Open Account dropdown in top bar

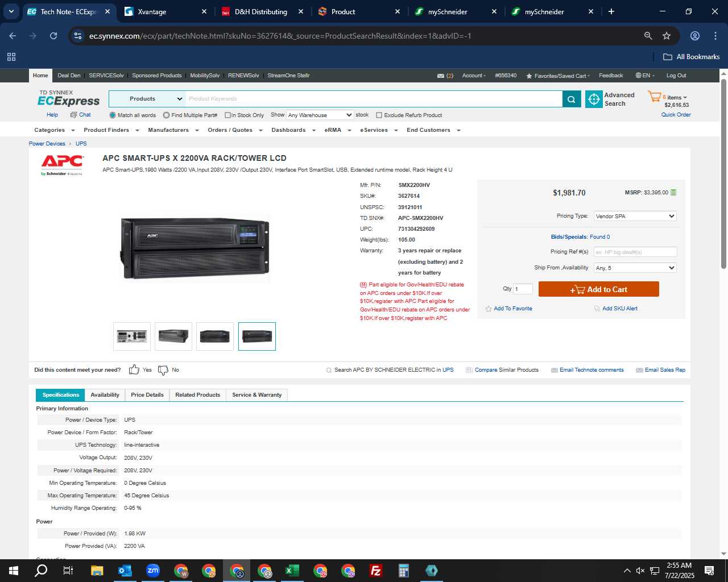(474, 76)
